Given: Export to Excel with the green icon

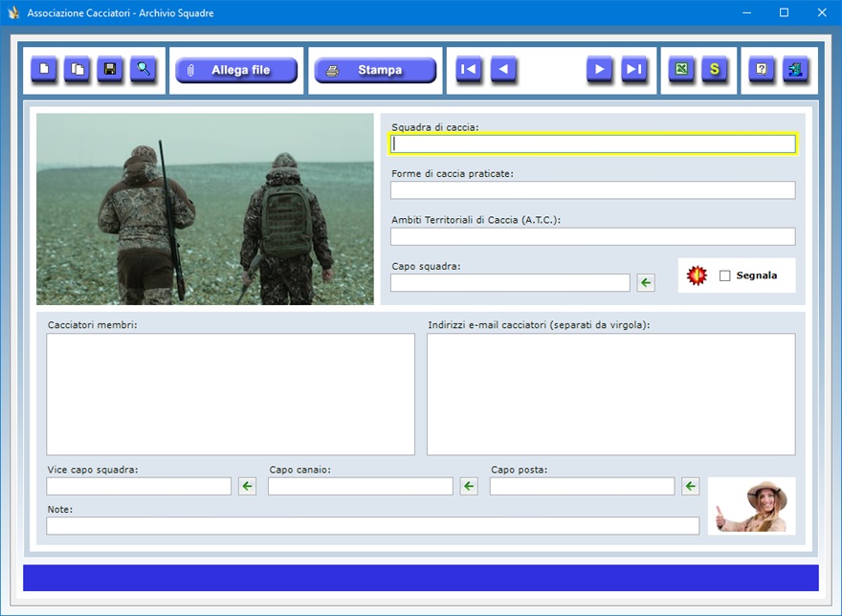Looking at the screenshot, I should point(681,69).
